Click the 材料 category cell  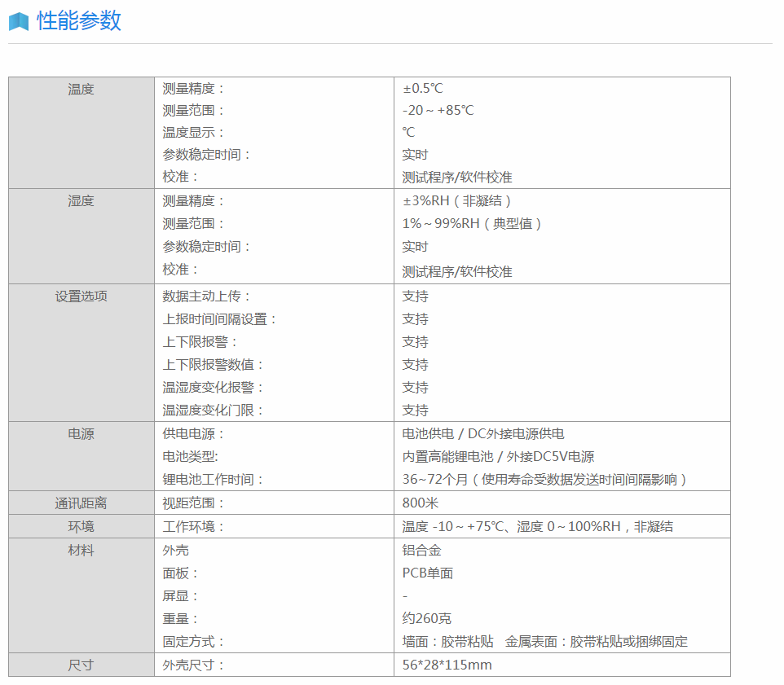coord(81,550)
